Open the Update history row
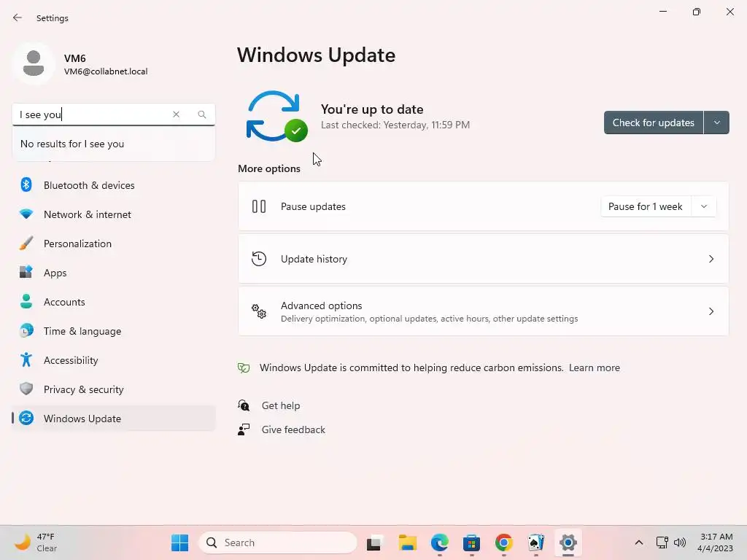The width and height of the screenshot is (747, 560). click(483, 259)
